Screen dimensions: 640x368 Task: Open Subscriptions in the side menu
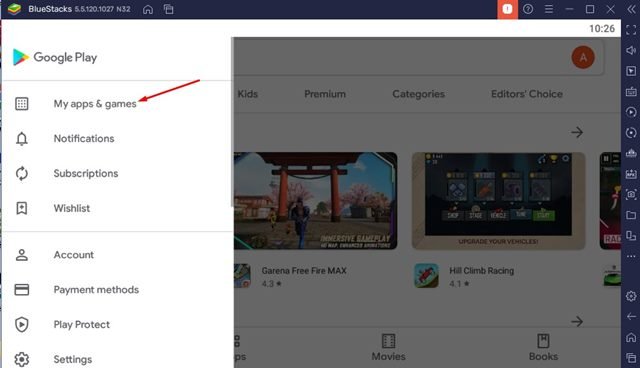pyautogui.click(x=117, y=173)
